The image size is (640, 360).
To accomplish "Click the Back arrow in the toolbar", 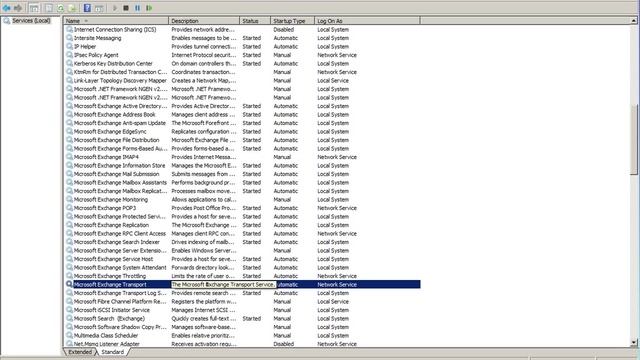I will (x=7, y=8).
